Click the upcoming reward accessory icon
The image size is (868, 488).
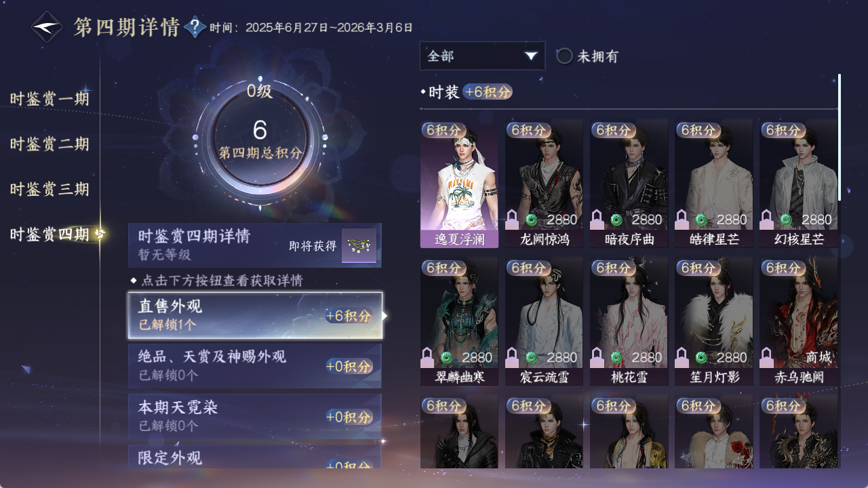coord(359,245)
